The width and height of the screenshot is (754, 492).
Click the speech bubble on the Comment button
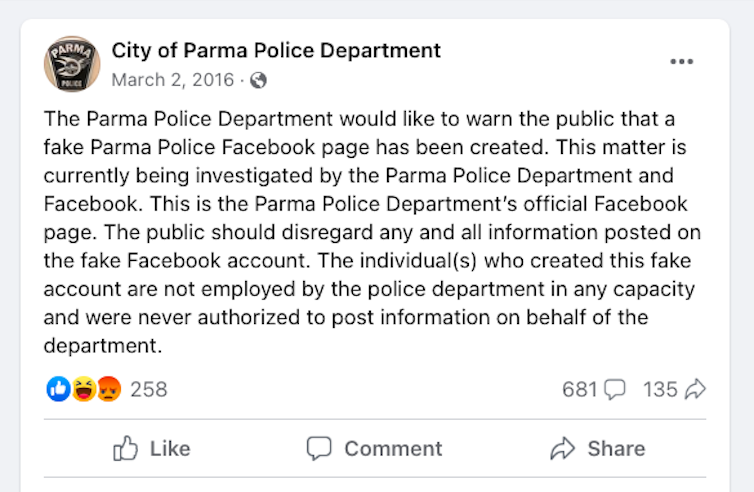click(x=319, y=449)
